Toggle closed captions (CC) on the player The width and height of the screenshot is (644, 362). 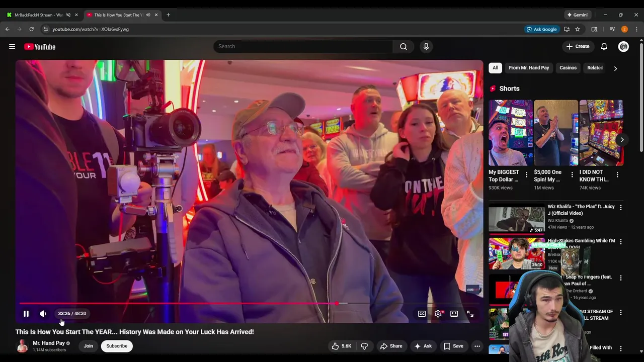pyautogui.click(x=422, y=314)
